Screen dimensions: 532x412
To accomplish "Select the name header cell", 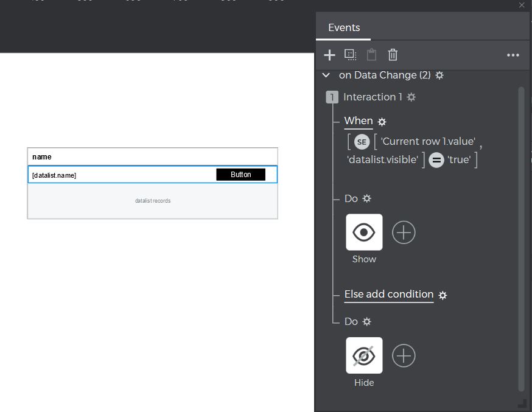I will [x=152, y=156].
